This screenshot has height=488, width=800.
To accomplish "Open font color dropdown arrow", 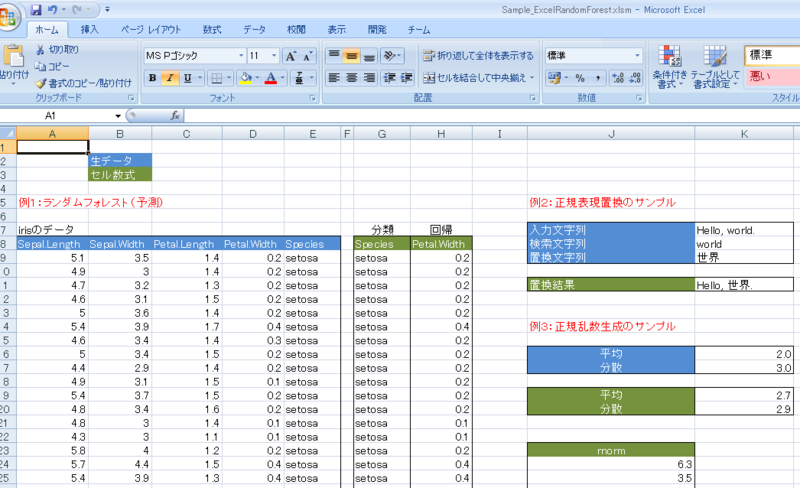I will (x=282, y=78).
